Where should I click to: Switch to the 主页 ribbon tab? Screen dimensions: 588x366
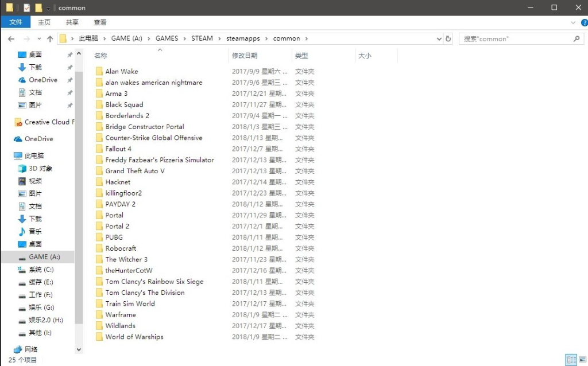coord(44,22)
